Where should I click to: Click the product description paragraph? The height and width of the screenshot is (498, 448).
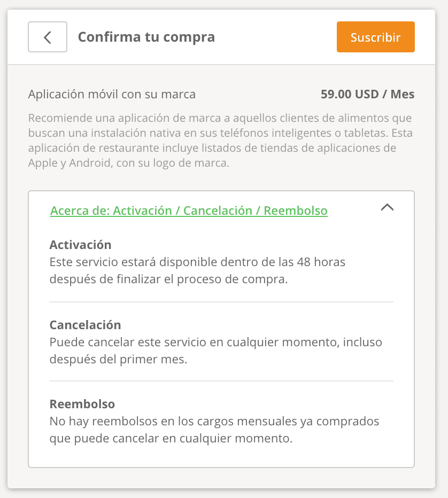pos(220,141)
